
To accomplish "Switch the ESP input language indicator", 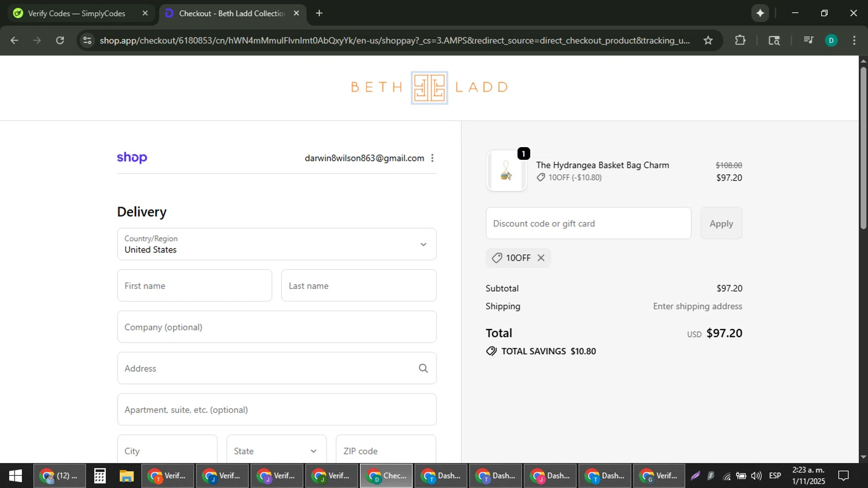I will point(775,476).
